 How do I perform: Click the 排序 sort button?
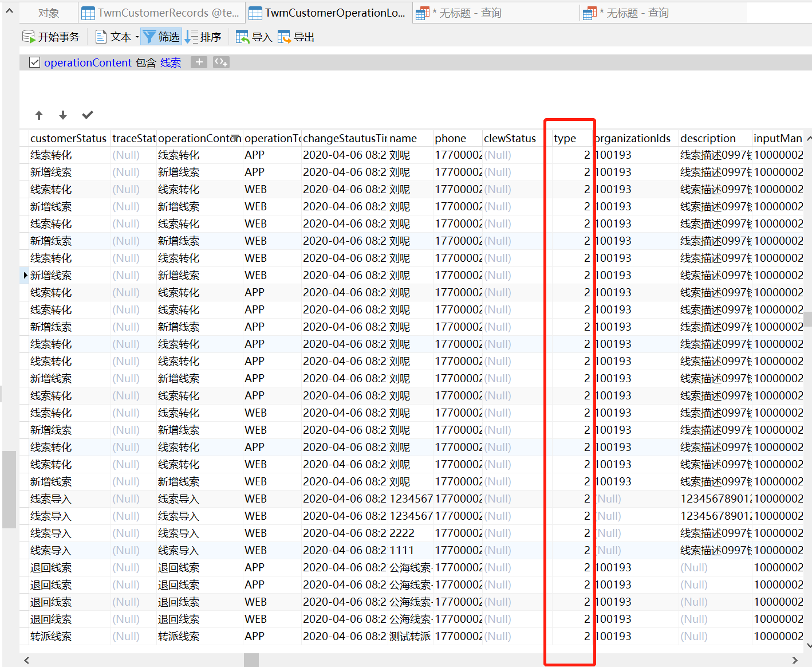coord(203,37)
